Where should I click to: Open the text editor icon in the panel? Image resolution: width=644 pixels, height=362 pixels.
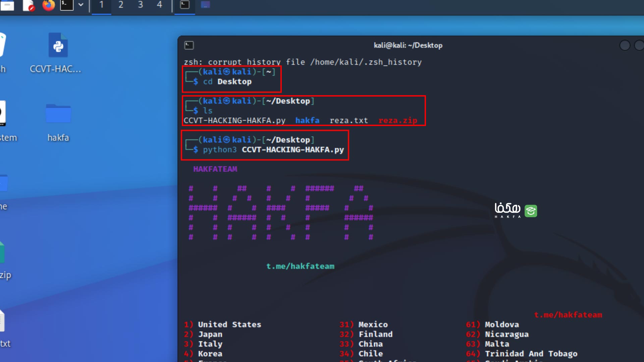click(x=29, y=5)
